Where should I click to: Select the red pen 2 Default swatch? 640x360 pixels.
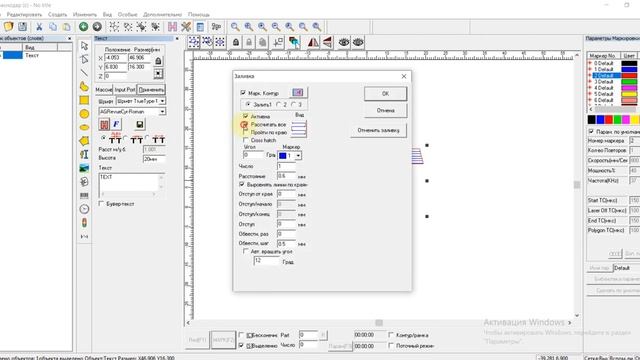[x=629, y=76]
